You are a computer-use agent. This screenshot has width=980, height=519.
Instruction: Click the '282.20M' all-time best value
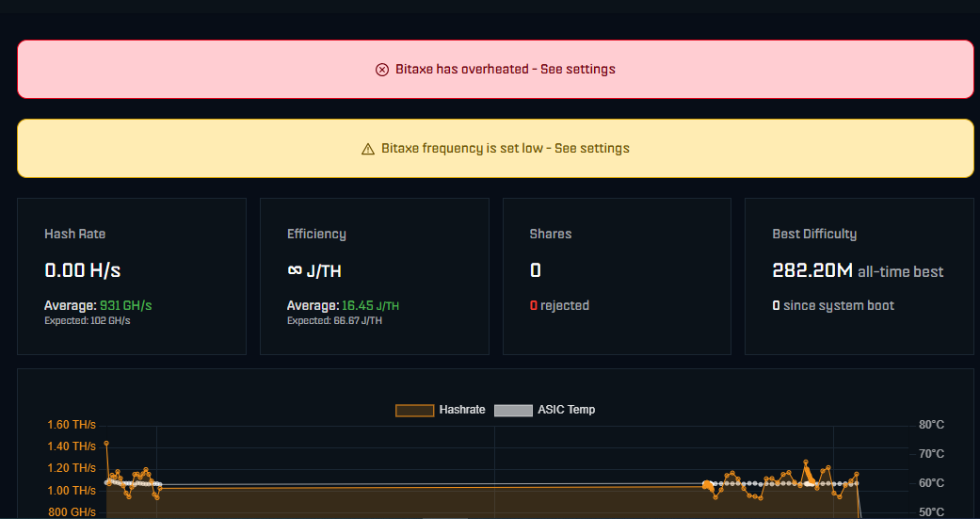(812, 270)
